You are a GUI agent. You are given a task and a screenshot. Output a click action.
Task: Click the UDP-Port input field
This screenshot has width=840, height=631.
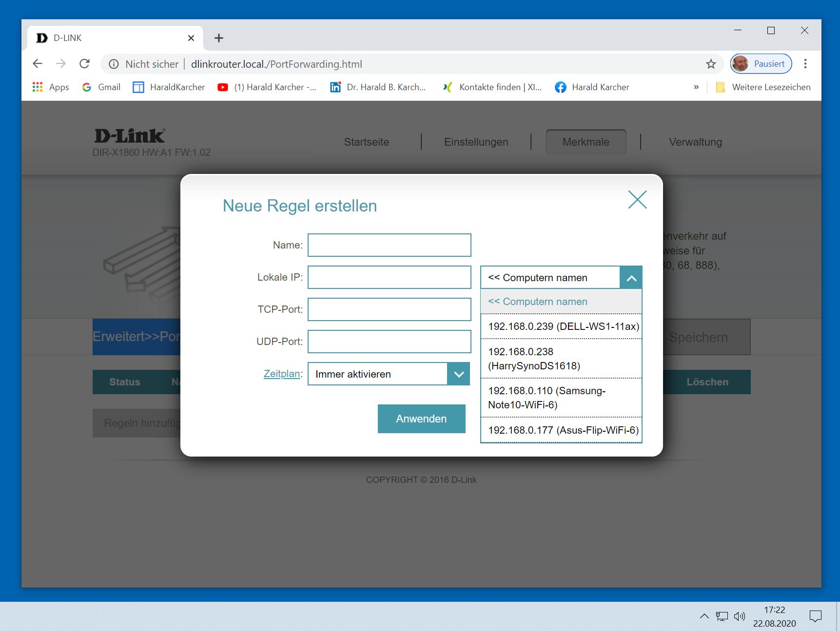pos(389,342)
